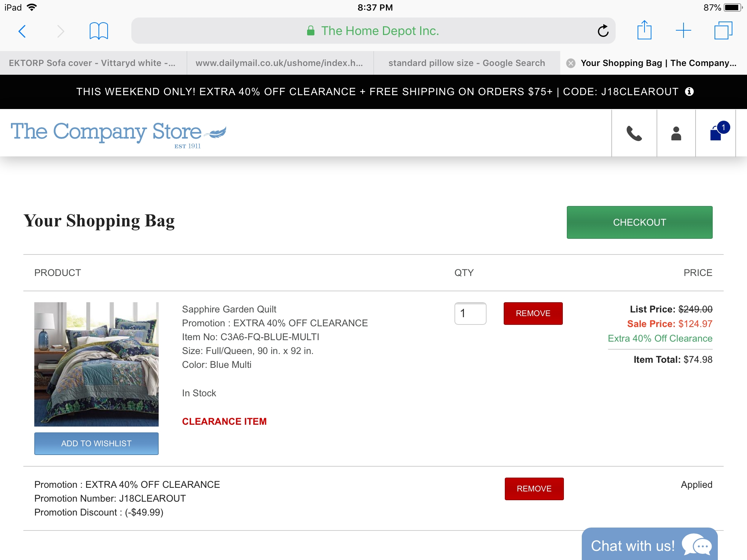Open chat using the speech bubble icon
Image resolution: width=747 pixels, height=560 pixels.
(697, 545)
